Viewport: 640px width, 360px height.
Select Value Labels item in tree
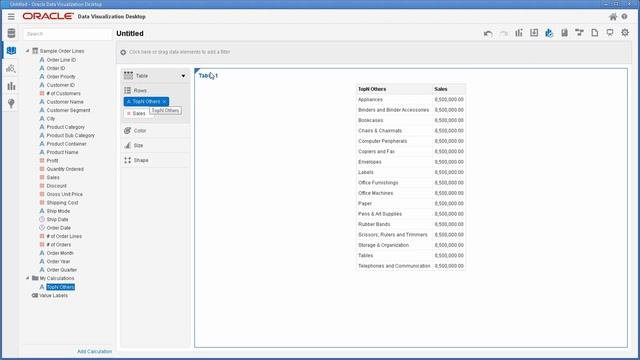tap(53, 296)
